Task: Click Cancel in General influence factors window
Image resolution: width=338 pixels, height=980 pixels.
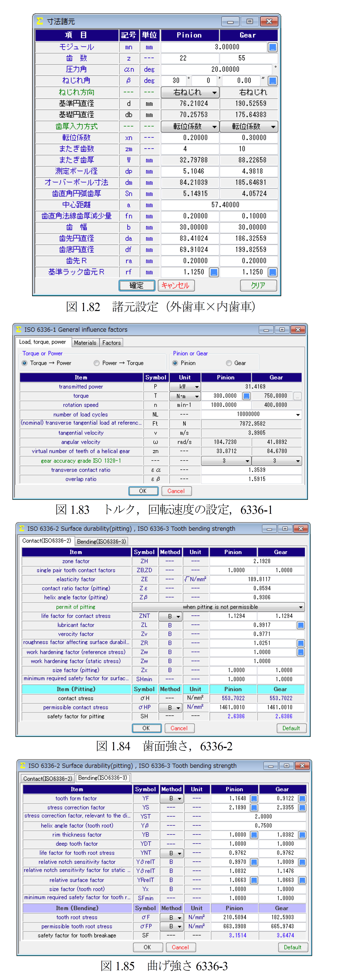Action: 176,491
